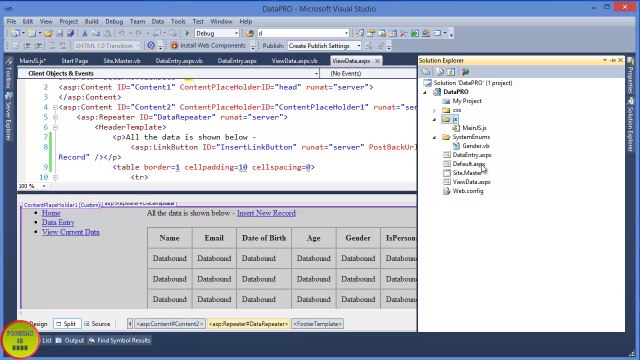Select Web.config in Solution Explorer
The image size is (640, 360).
pos(468,191)
